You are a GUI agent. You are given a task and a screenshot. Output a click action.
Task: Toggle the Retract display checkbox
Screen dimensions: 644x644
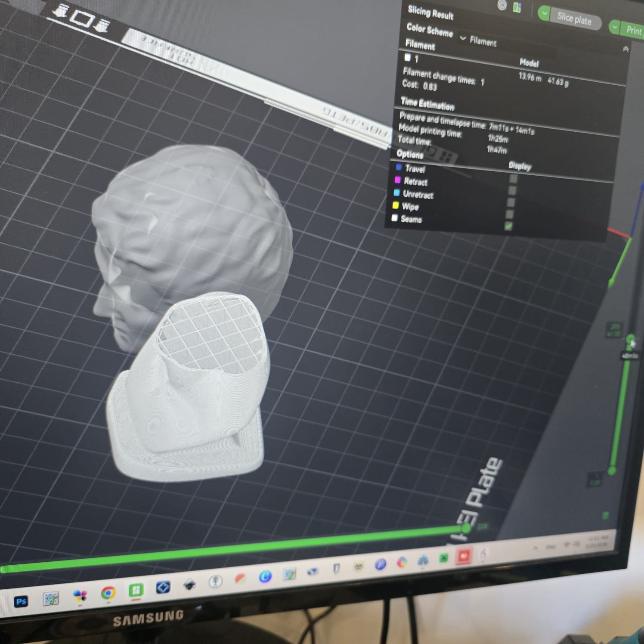pyautogui.click(x=512, y=190)
